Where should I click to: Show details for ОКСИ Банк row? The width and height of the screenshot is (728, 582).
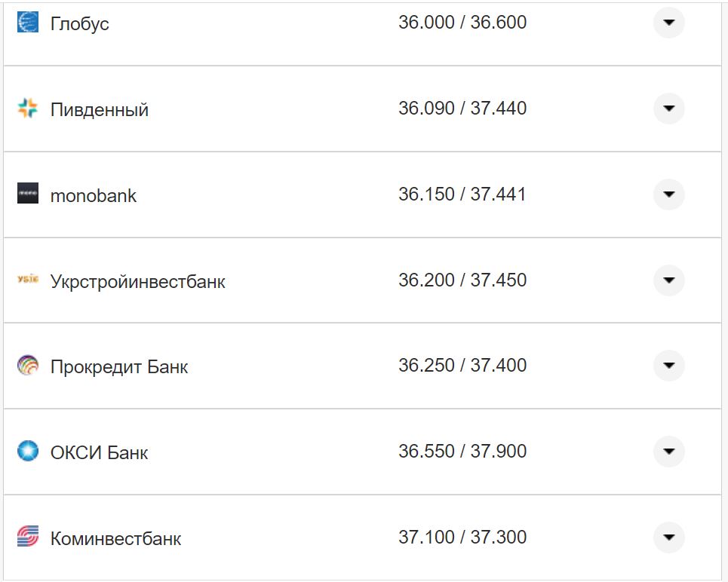point(668,452)
